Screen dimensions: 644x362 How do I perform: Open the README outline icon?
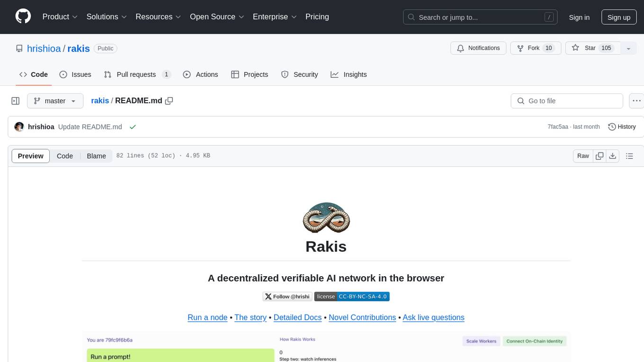tap(629, 156)
